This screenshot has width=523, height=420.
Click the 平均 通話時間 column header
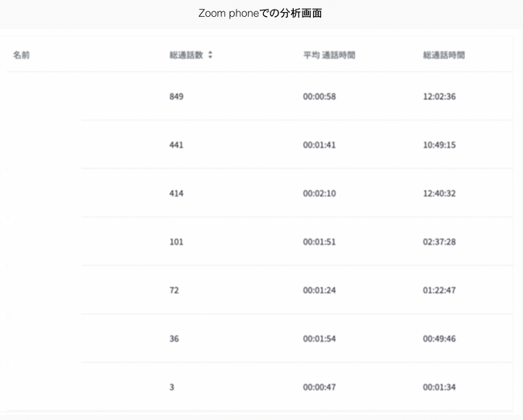[x=329, y=56]
